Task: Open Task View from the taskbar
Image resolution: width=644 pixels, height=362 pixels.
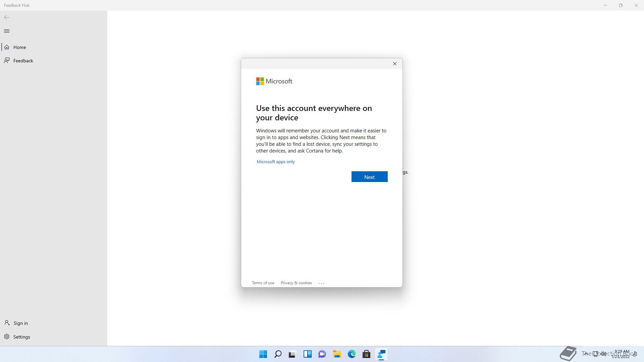Action: pyautogui.click(x=292, y=354)
